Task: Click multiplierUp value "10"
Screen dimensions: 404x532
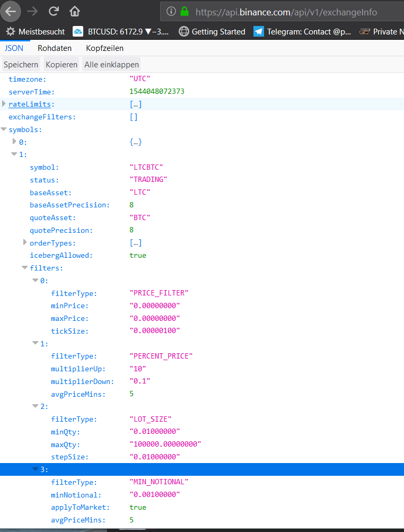Action: 138,369
